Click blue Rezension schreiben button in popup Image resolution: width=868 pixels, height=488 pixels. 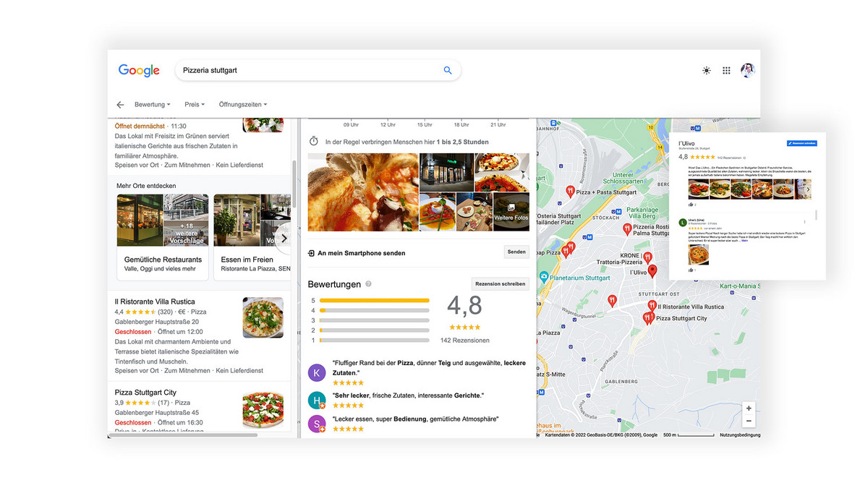point(801,143)
